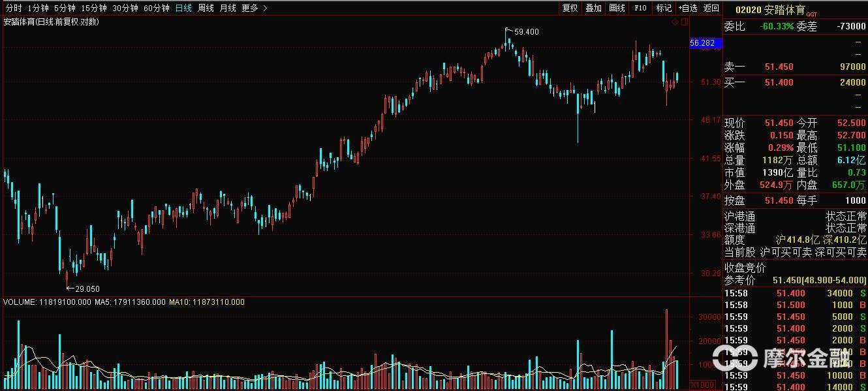Screen dimensions: 868x391
Task: Click the 15:58 tick row at 51.500
Action: click(x=796, y=305)
